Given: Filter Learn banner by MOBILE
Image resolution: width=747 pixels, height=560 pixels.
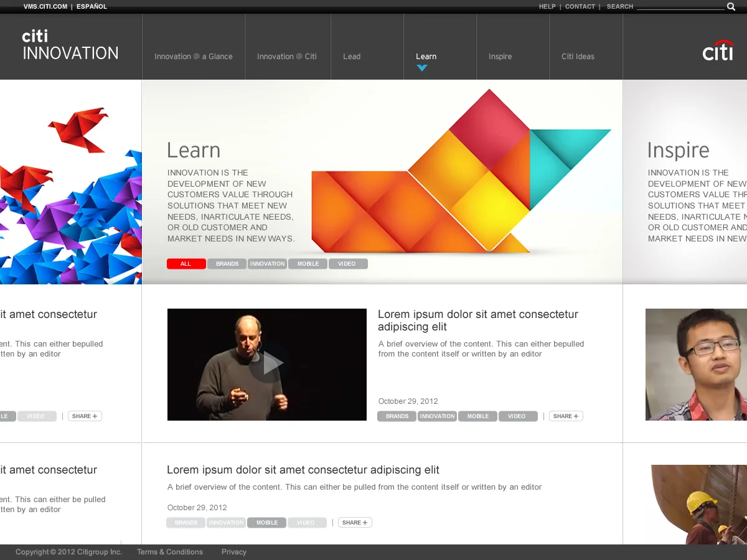Looking at the screenshot, I should (308, 264).
